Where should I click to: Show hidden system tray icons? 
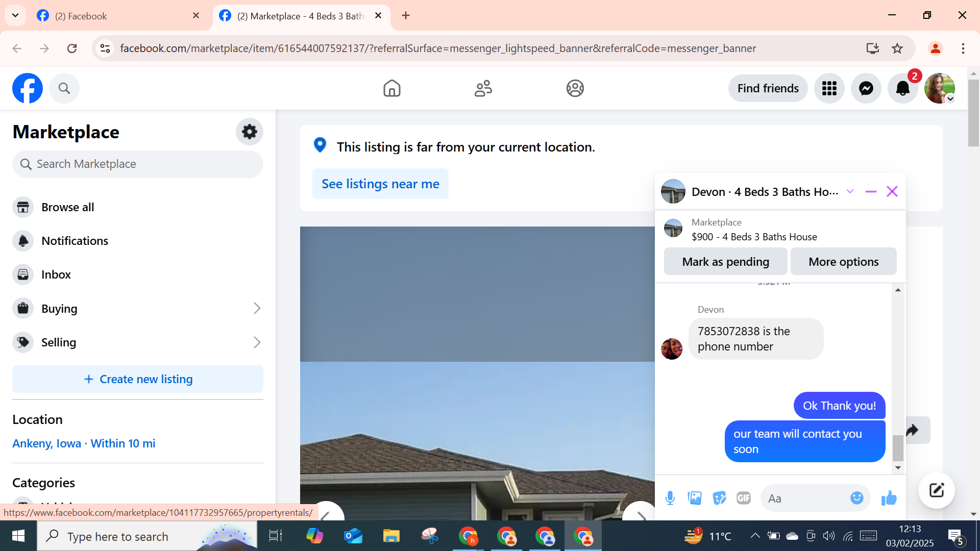(755, 536)
